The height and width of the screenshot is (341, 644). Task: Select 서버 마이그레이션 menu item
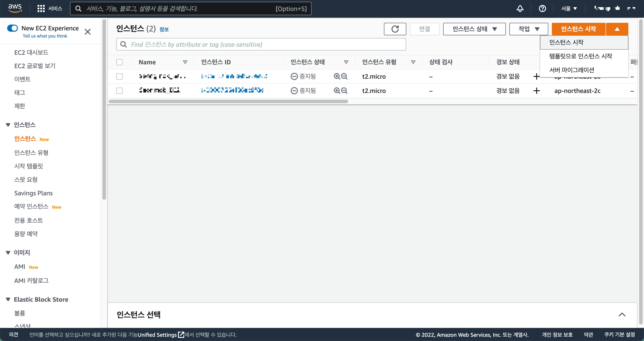point(572,70)
